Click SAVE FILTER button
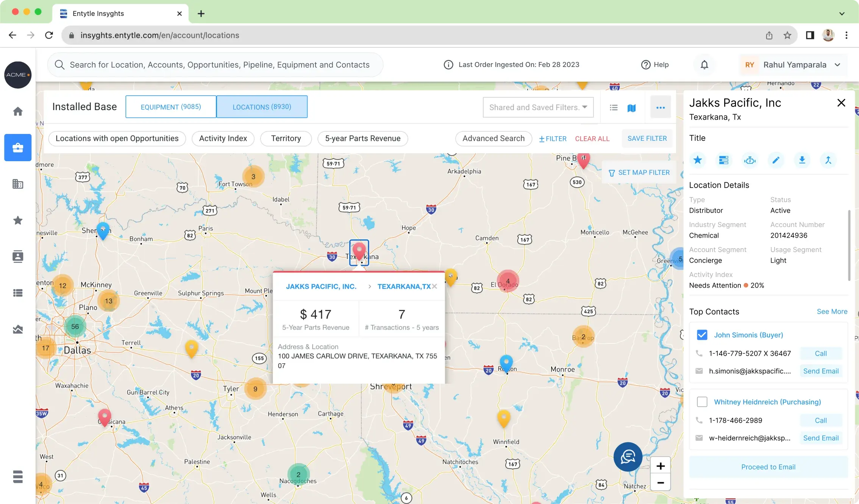 coord(647,138)
